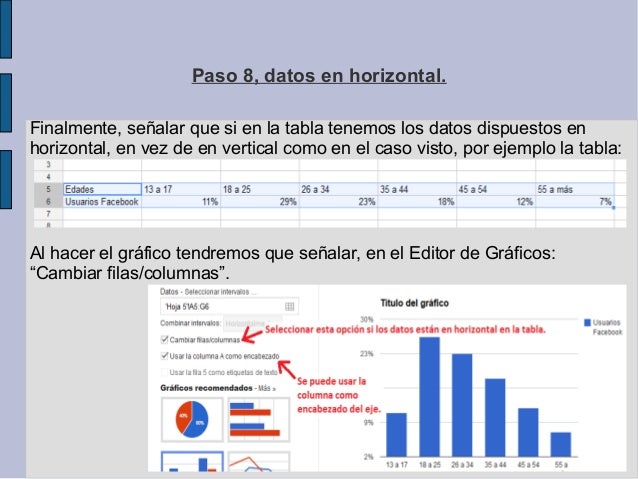Toggle Usar la fila 5 como etiquetas checkbox
This screenshot has height=479, width=638.
[164, 372]
